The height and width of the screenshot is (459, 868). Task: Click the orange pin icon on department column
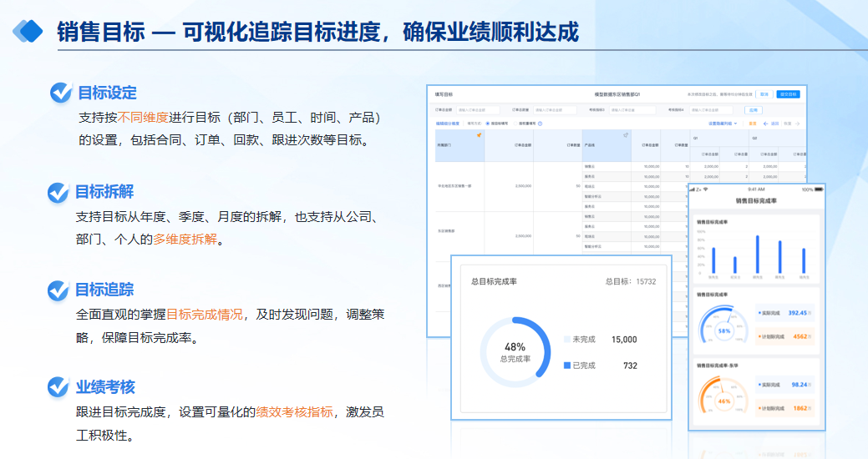pyautogui.click(x=479, y=135)
